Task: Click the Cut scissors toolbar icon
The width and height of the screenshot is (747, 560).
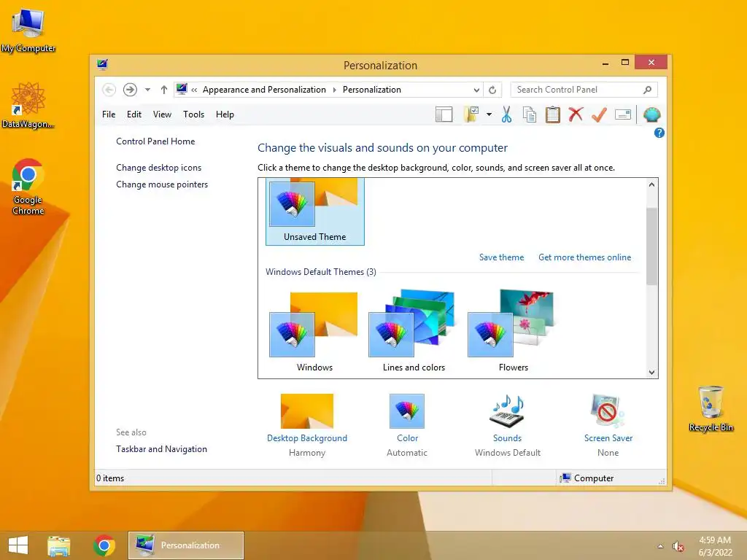Action: pos(506,114)
